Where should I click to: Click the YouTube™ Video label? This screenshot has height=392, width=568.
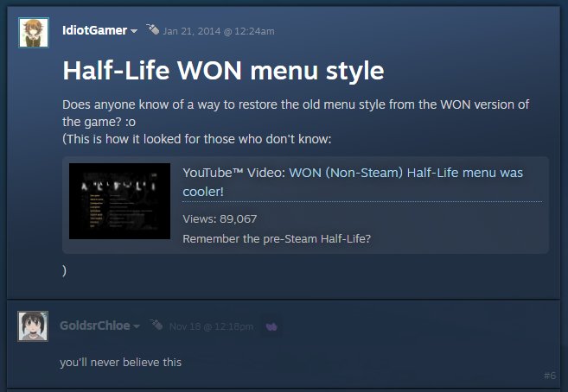(x=233, y=173)
